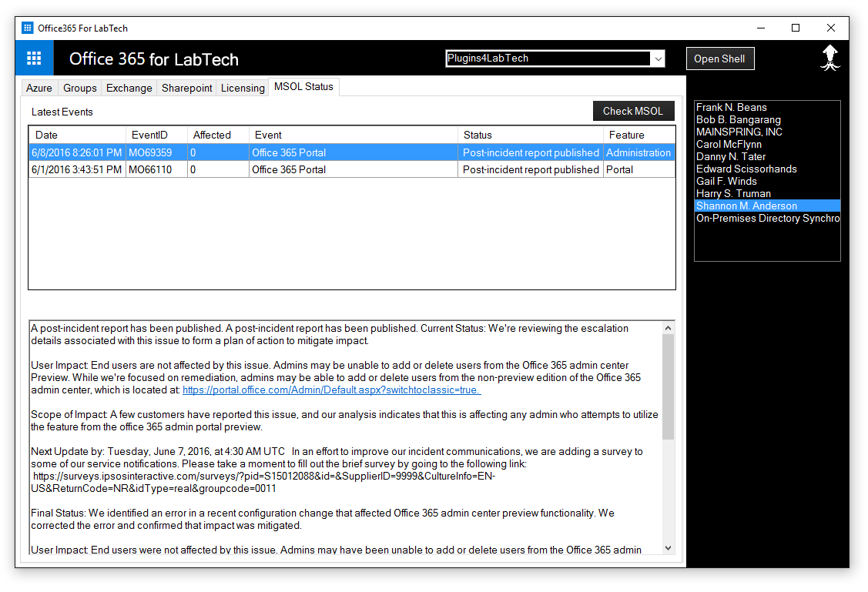
Task: Click the scroll down arrow of details box
Action: coord(669,548)
